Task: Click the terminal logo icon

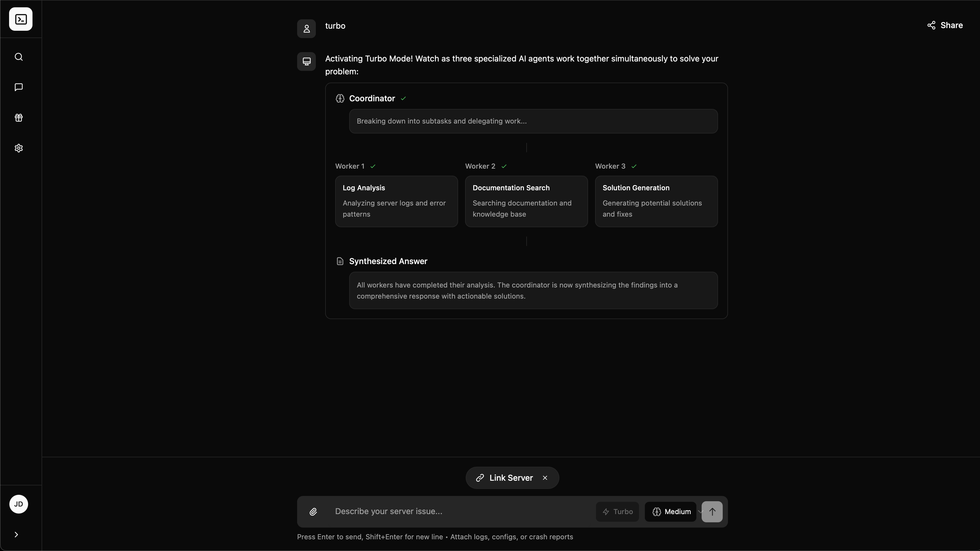Action: [x=20, y=19]
